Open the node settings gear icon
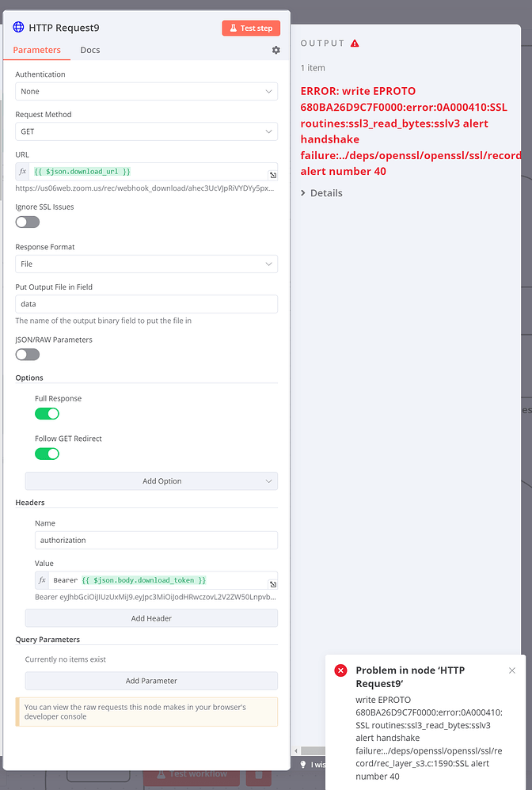The width and height of the screenshot is (532, 790). (275, 49)
